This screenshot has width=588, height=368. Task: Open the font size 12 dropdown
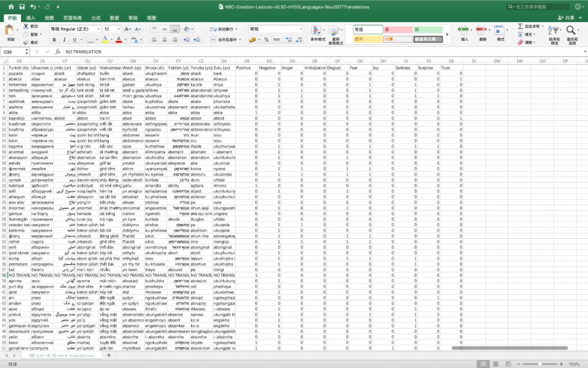tap(119, 29)
